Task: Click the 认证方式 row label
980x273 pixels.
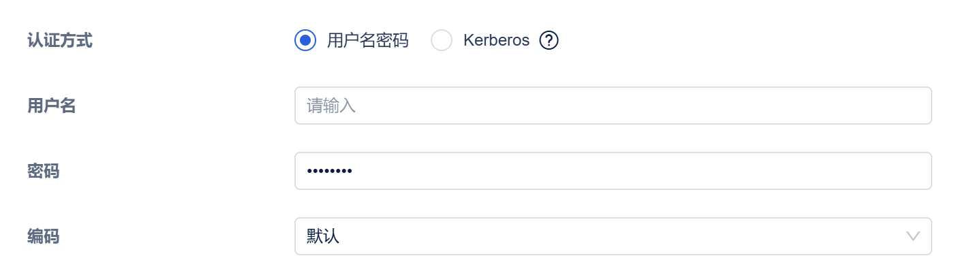Action: pyautogui.click(x=60, y=40)
